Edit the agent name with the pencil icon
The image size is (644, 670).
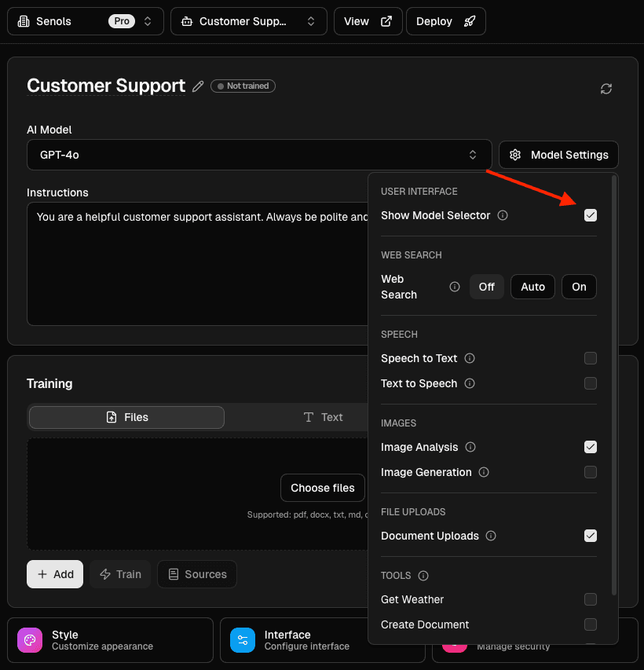coord(197,86)
